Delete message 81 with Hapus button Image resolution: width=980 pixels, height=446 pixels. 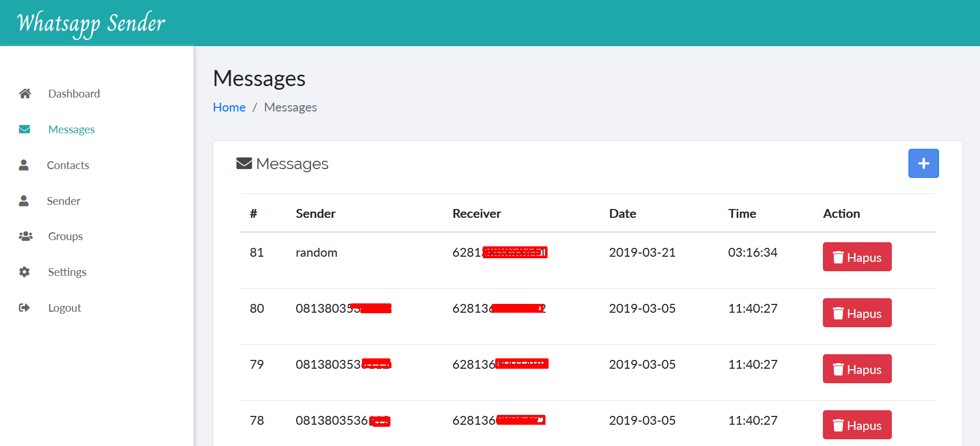857,257
